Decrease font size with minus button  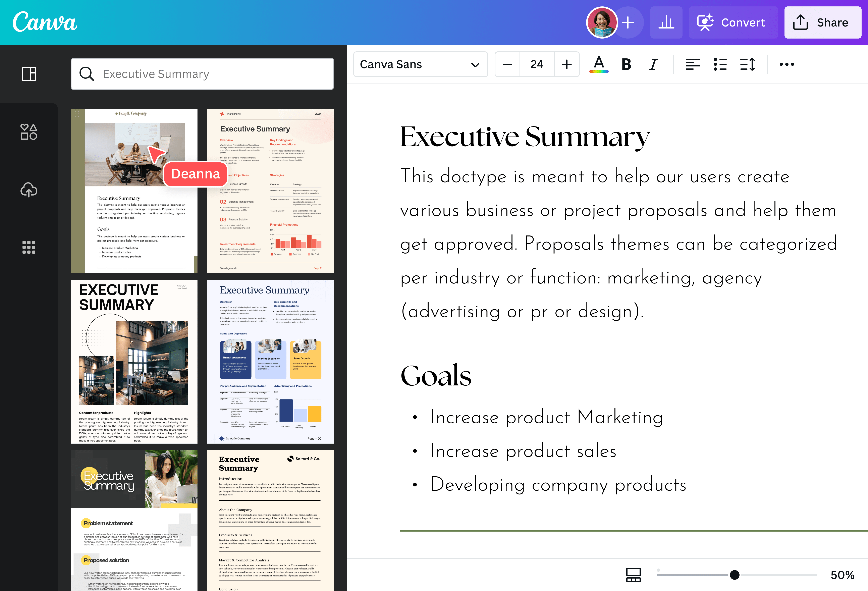click(x=507, y=64)
